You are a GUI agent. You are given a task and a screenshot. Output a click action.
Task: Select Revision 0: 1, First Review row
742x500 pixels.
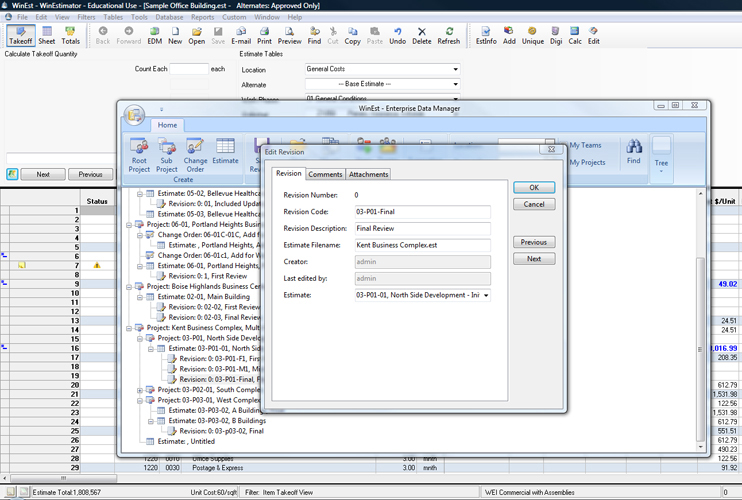click(x=203, y=276)
